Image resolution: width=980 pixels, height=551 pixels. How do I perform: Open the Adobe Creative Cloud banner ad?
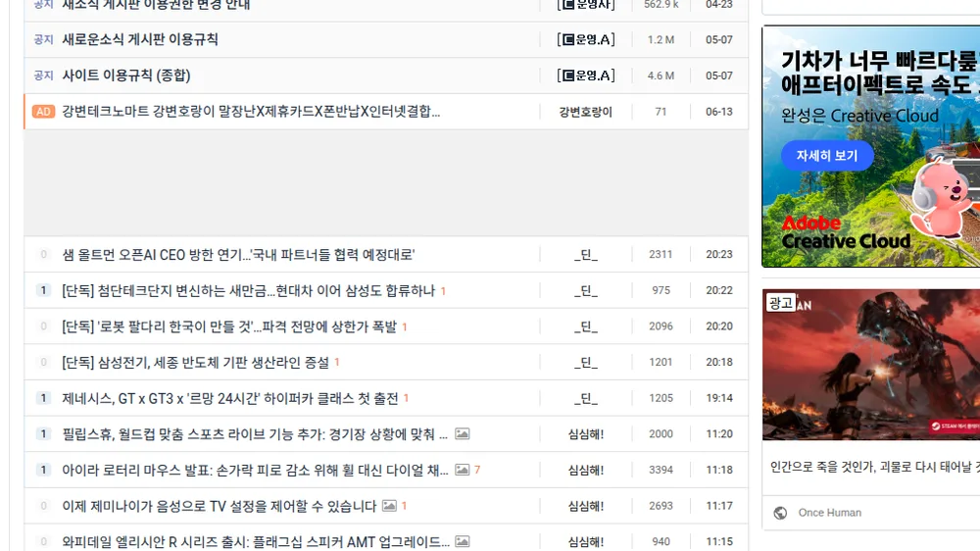click(x=870, y=146)
